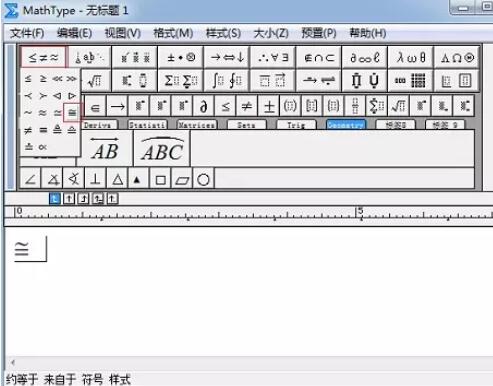Switch to the Derivs tab

click(98, 125)
